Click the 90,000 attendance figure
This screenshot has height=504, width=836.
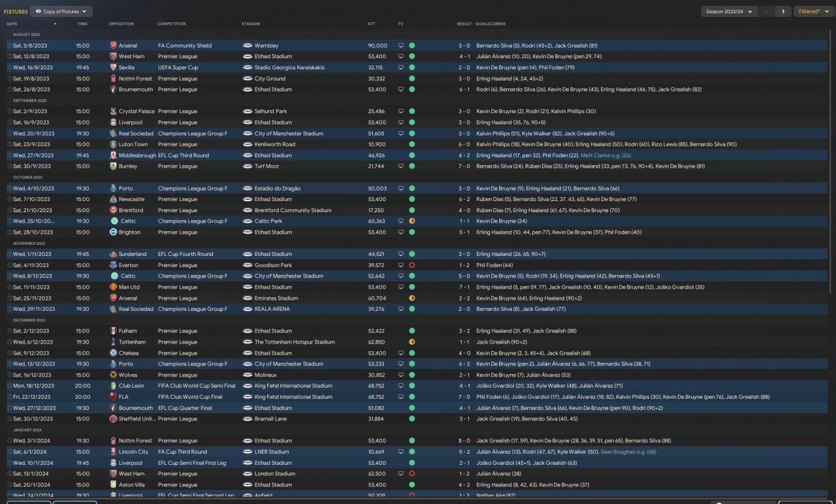pos(378,46)
